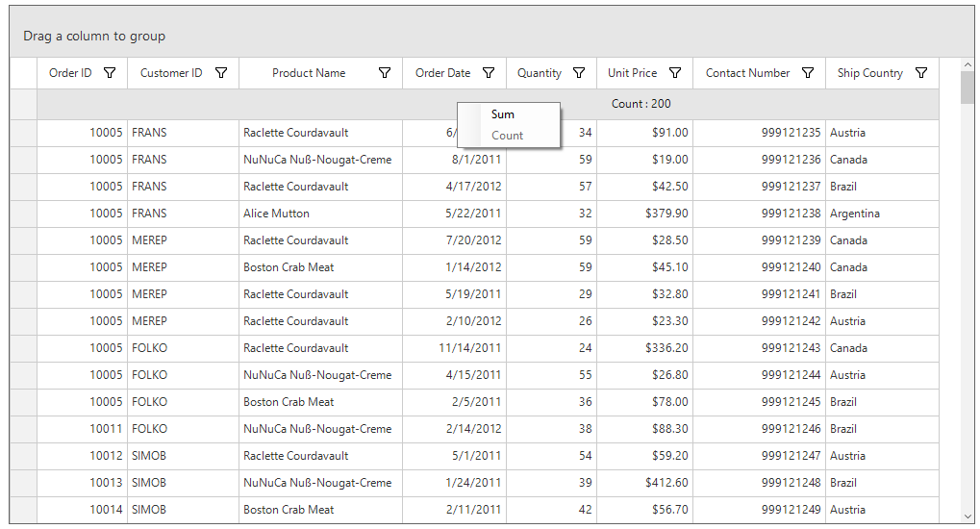
Task: Open the Ship Country filter icon
Action: click(921, 73)
